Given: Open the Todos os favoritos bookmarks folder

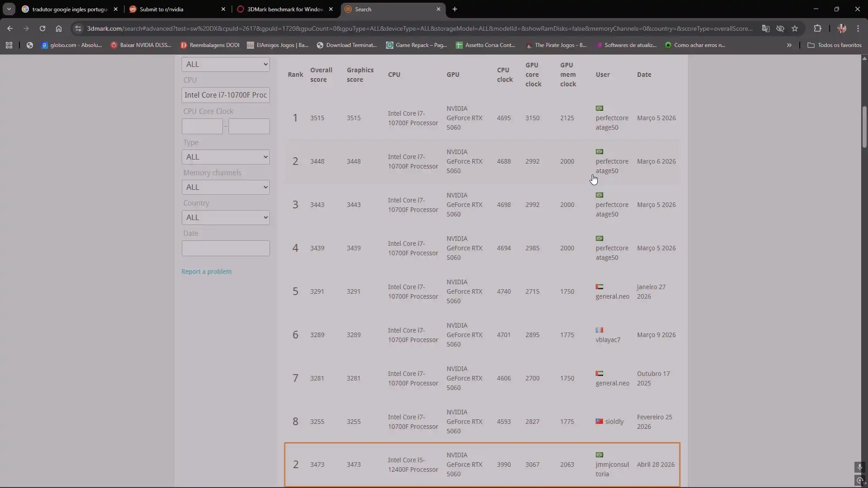Looking at the screenshot, I should point(835,45).
